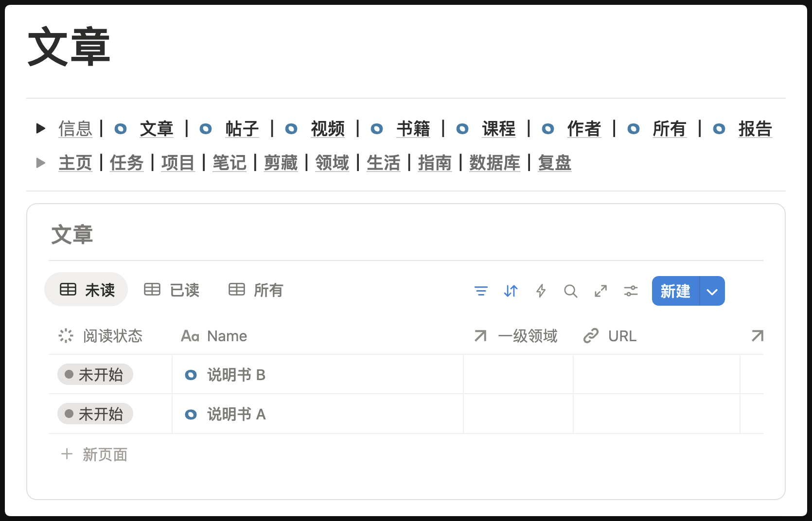Click the 阅读状态 column header
Image resolution: width=812 pixels, height=521 pixels.
(x=112, y=336)
